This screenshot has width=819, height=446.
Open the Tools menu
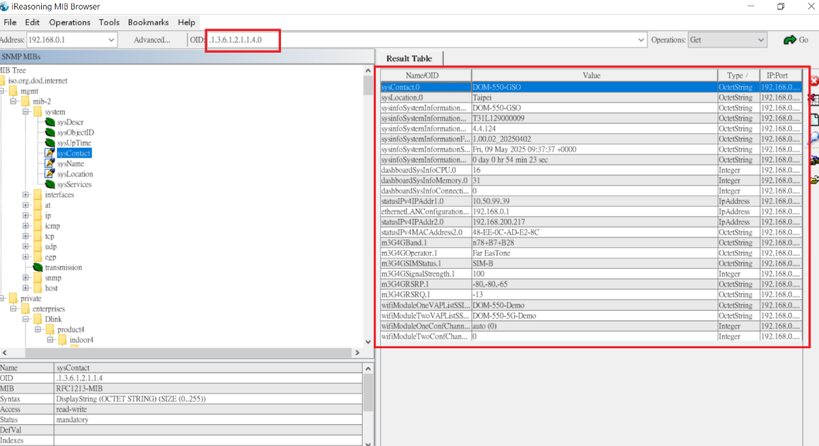click(109, 22)
